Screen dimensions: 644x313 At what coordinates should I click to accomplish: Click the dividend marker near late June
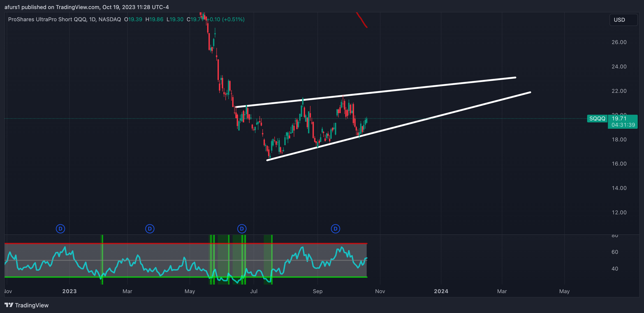coord(242,229)
